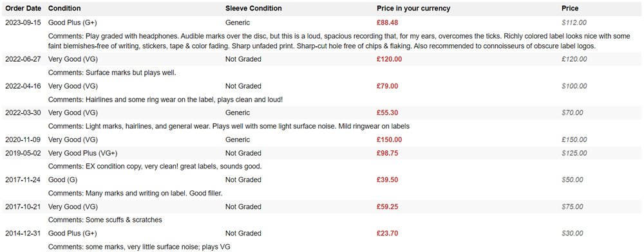Select the 2020-11-09 order date
The height and width of the screenshot is (252, 644).
[23, 139]
